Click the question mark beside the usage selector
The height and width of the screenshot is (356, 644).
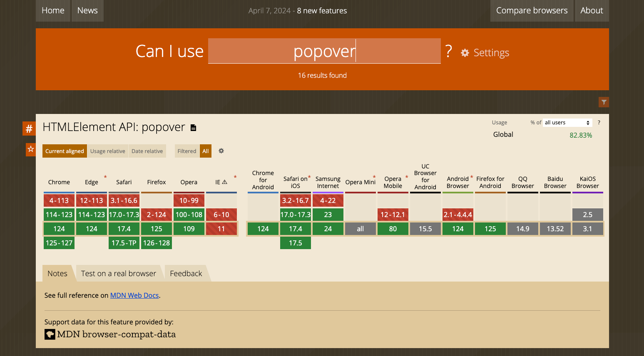click(x=599, y=122)
